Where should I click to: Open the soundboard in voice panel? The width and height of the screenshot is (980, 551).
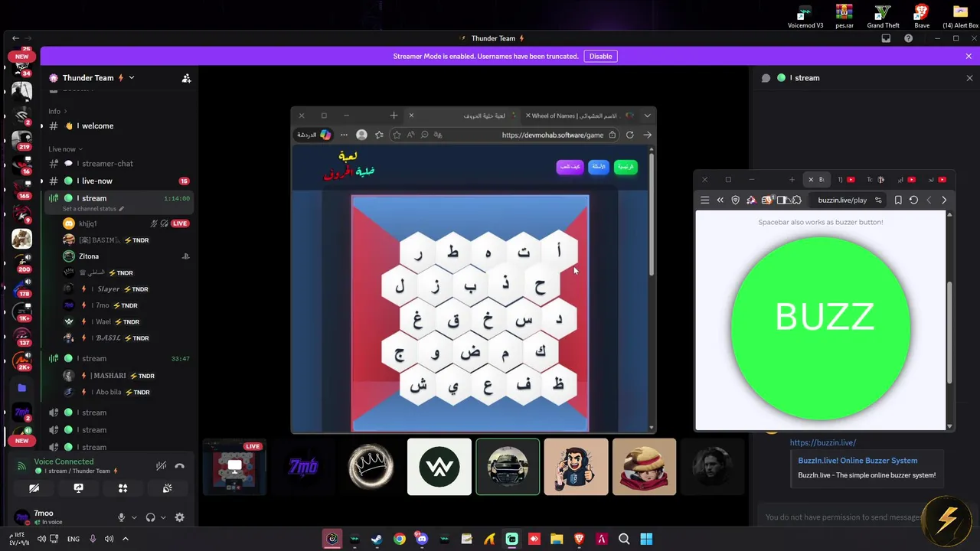pos(167,488)
